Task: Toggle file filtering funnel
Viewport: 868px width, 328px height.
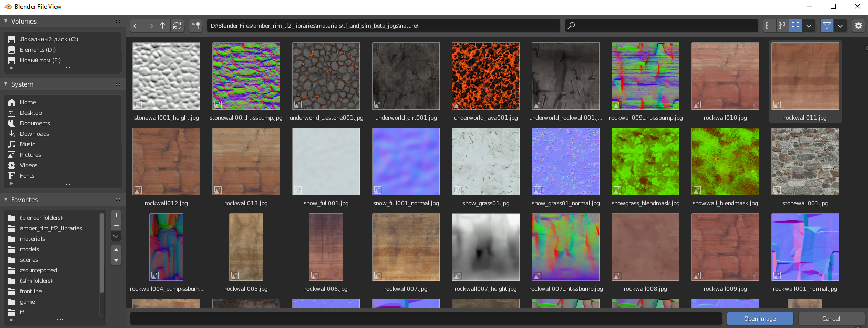Action: point(827,26)
